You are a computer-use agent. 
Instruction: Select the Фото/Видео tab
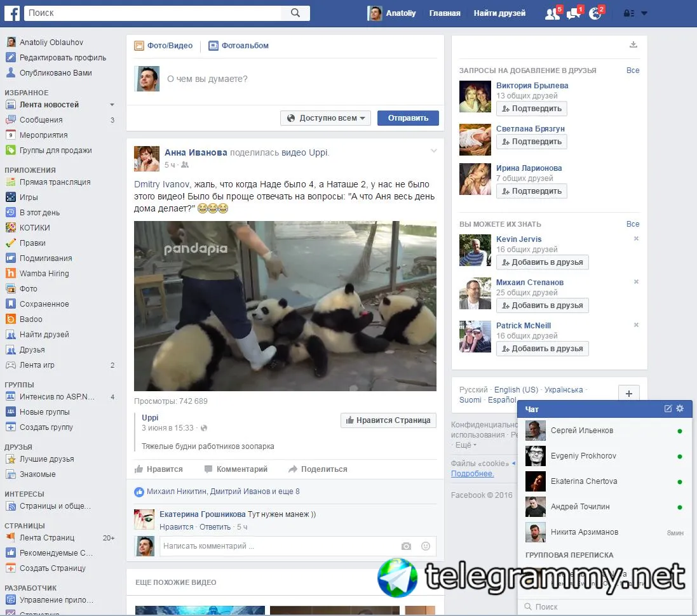point(163,45)
